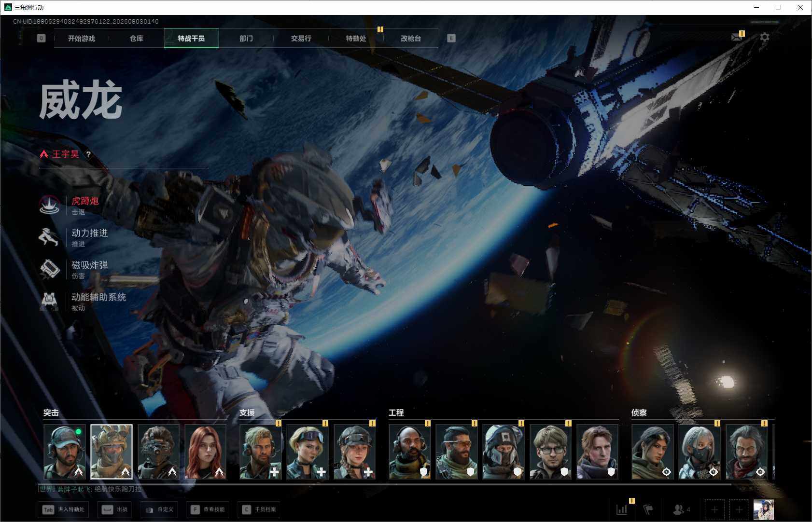Choose the highlighted helmeted 突击 operator portrait

[112, 452]
